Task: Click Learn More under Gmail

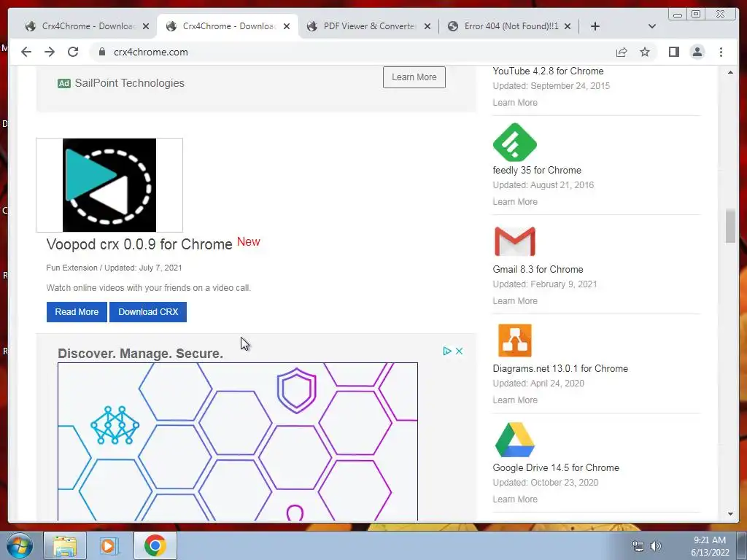Action: pyautogui.click(x=515, y=300)
